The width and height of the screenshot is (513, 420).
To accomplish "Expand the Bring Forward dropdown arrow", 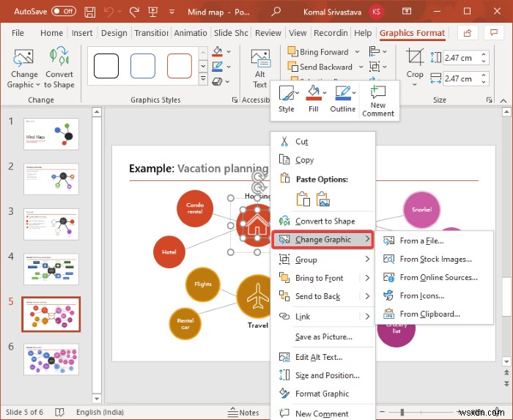I will click(358, 52).
